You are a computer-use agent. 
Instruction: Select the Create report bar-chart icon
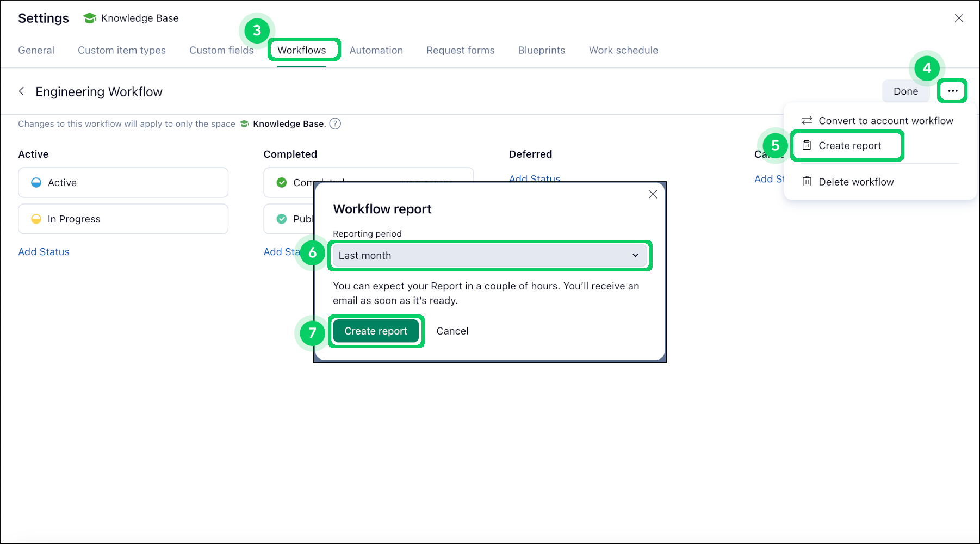pos(807,145)
